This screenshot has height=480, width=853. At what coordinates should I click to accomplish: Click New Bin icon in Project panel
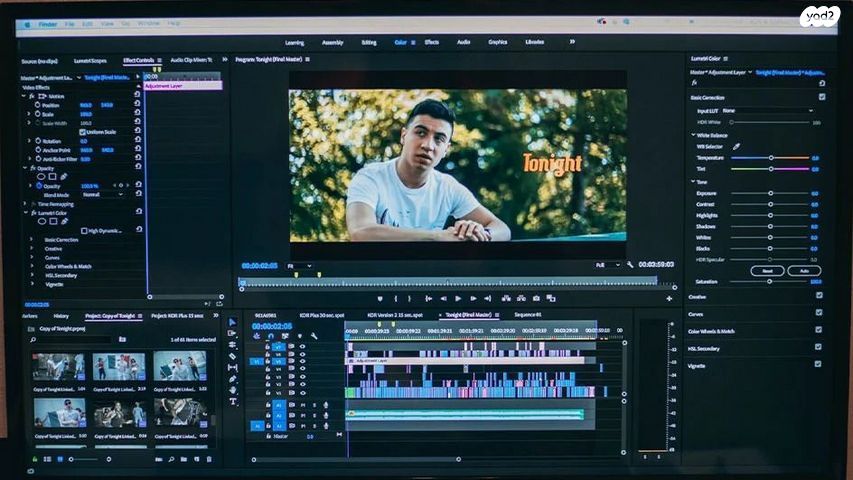tap(184, 459)
